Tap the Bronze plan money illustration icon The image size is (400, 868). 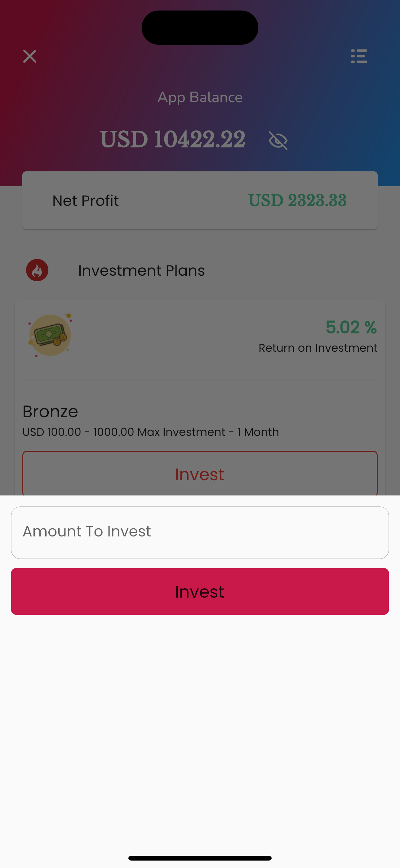pos(50,335)
